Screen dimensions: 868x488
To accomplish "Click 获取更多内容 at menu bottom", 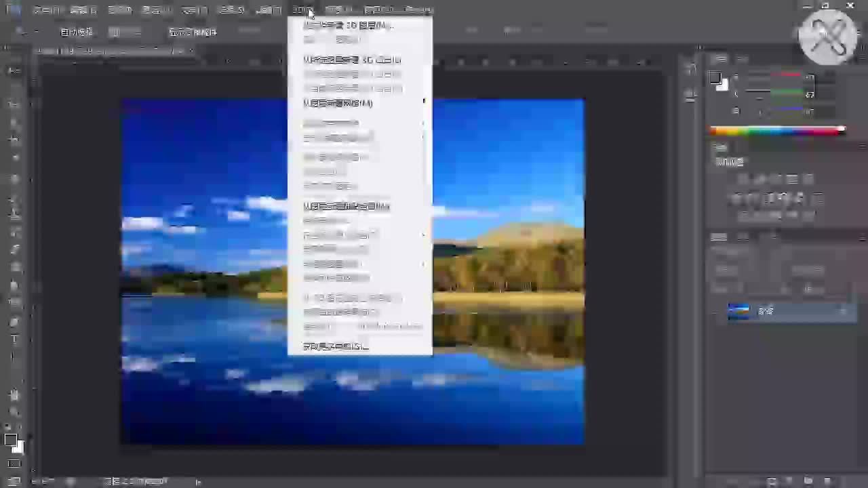I will [336, 346].
